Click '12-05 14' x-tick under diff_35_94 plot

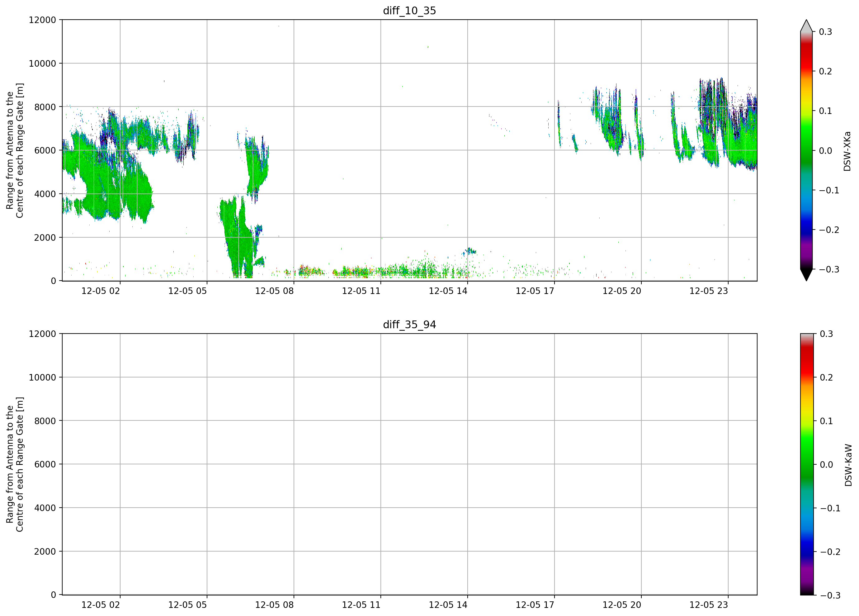point(448,605)
